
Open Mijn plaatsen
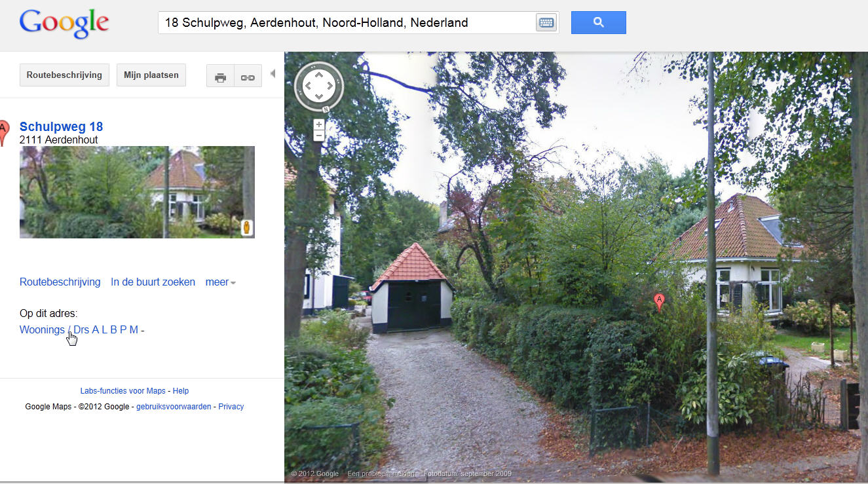pos(151,75)
